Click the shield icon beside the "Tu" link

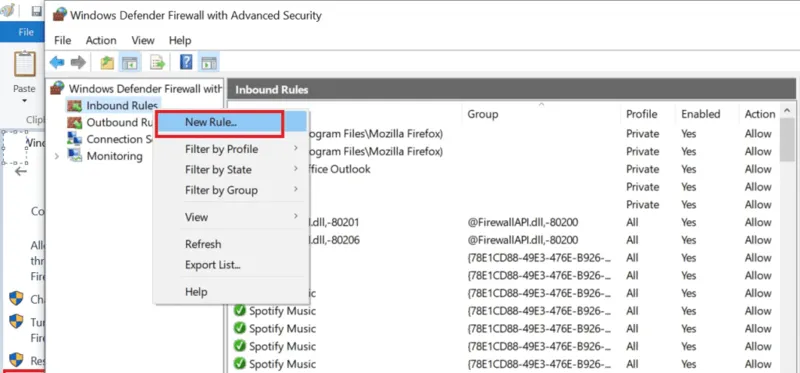pos(16,321)
